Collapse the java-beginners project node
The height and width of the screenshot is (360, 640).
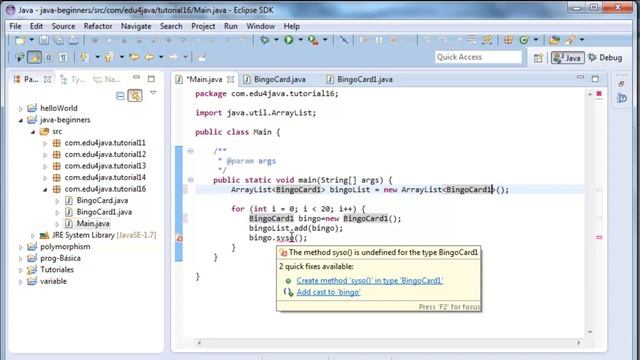[x=21, y=120]
